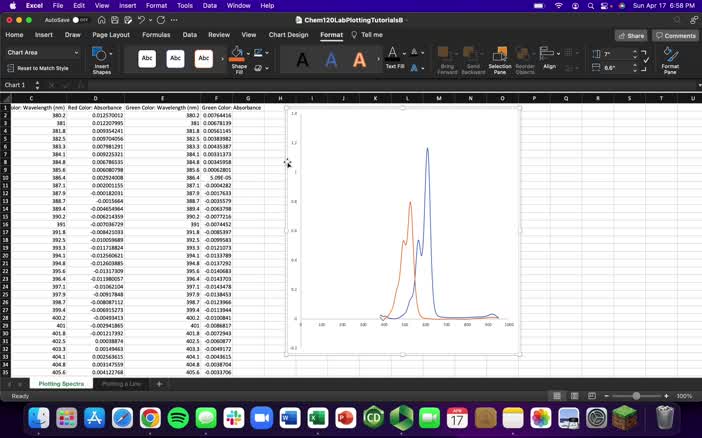The height and width of the screenshot is (438, 702).
Task: Switch to the Page Layout tab
Action: [111, 35]
